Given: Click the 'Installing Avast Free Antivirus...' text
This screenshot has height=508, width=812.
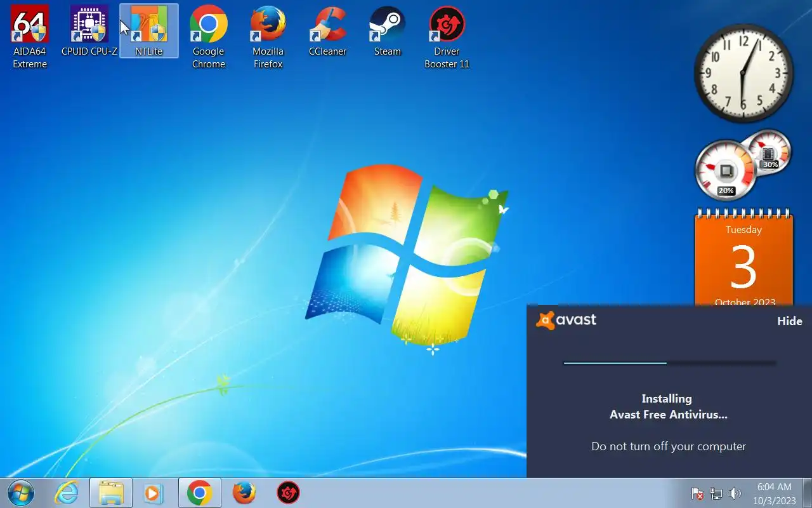Looking at the screenshot, I should [668, 406].
